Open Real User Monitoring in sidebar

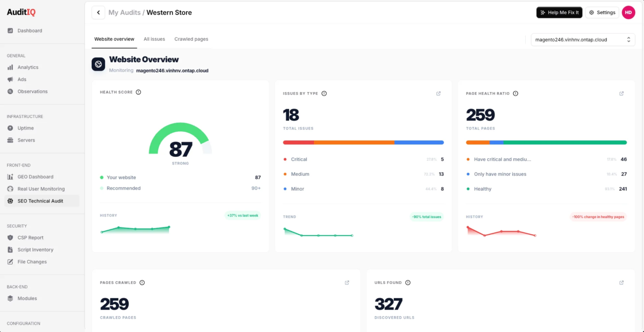(41, 189)
